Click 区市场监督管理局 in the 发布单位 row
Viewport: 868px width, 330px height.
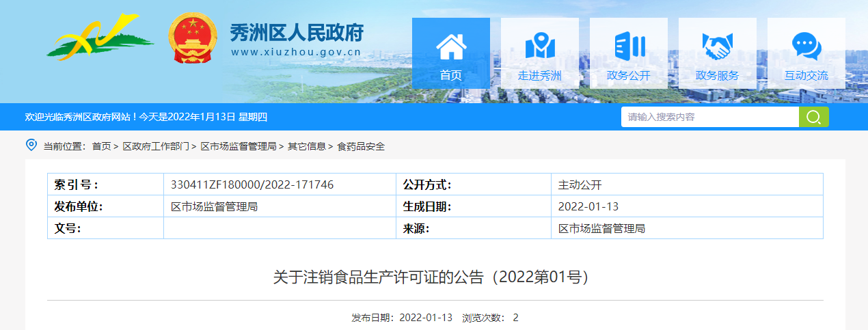(x=214, y=206)
